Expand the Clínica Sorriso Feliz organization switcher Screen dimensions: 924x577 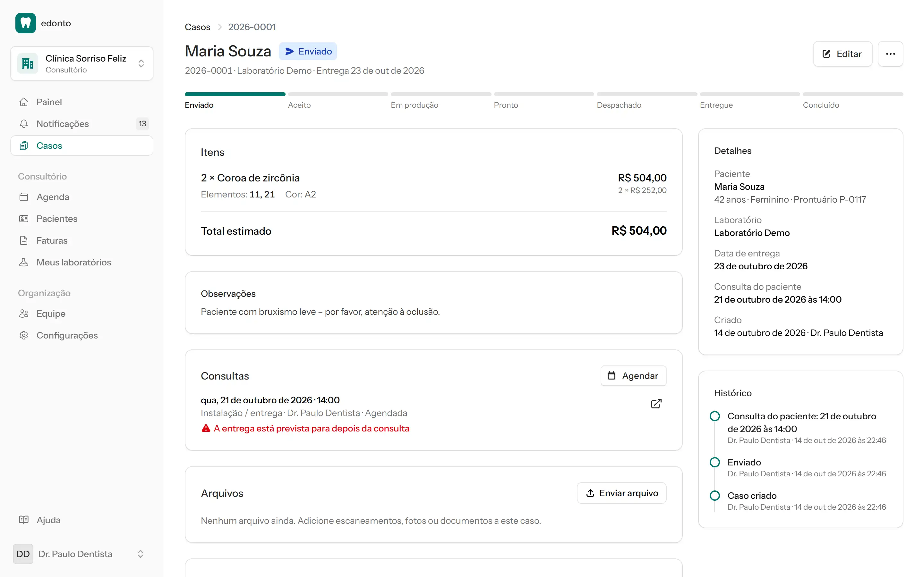coord(82,63)
